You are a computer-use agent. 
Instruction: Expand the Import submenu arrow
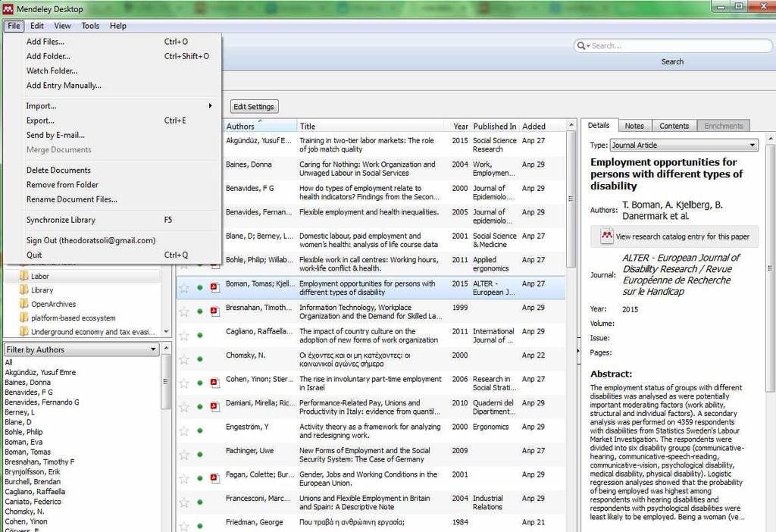click(211, 105)
